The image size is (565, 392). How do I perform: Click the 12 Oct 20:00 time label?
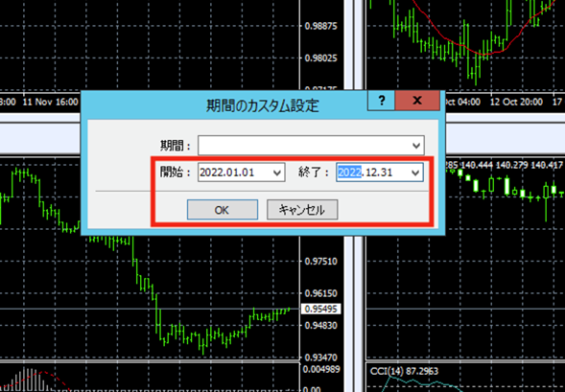(516, 102)
